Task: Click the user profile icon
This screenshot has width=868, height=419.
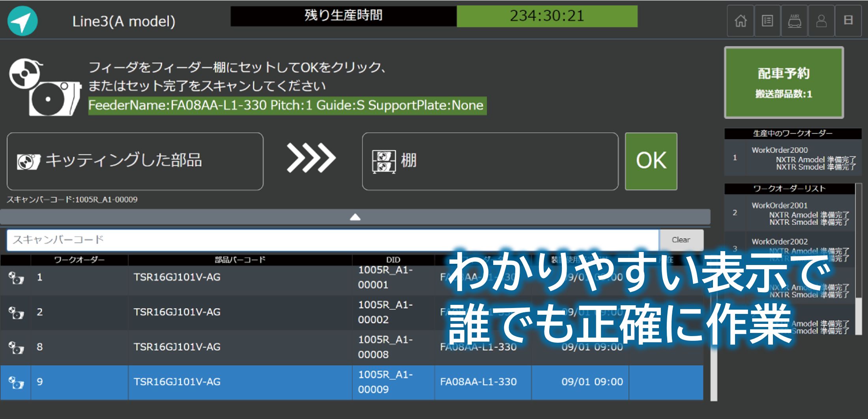Action: [x=821, y=21]
